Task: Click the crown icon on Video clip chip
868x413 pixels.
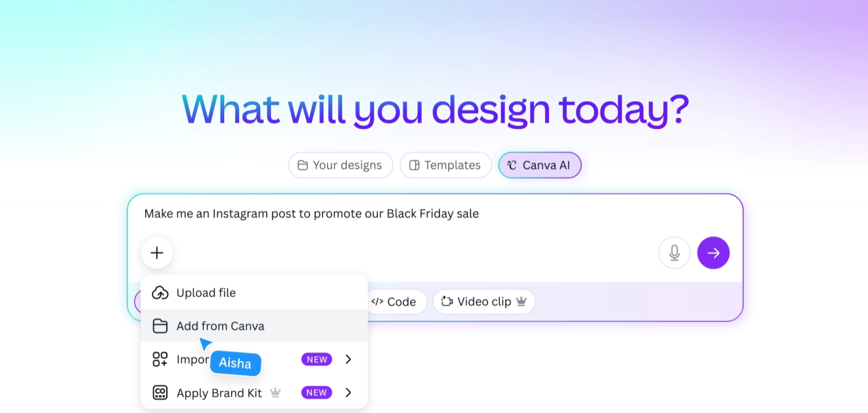Action: (522, 301)
